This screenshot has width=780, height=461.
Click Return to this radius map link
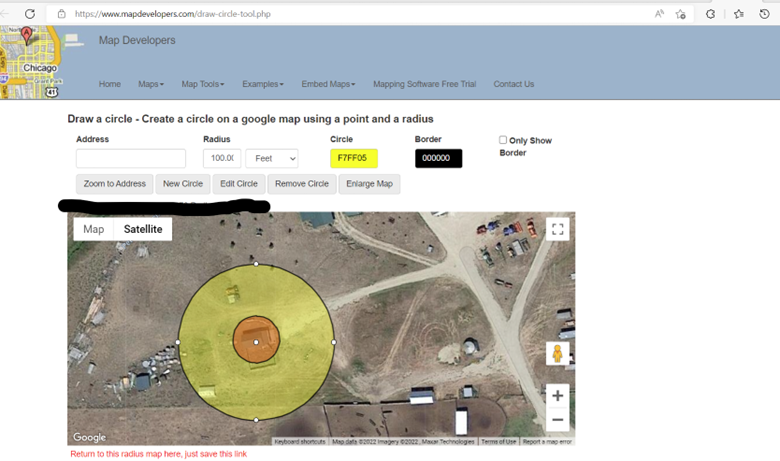(x=158, y=454)
